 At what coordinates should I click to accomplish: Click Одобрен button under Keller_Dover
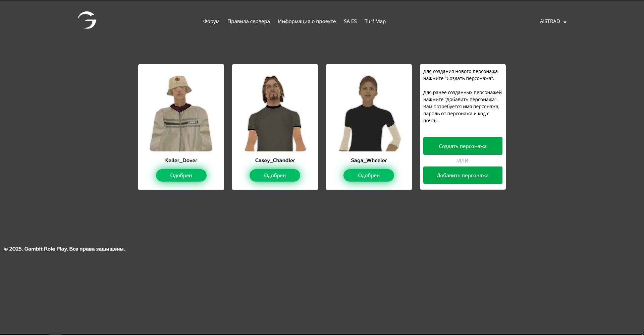[181, 176]
